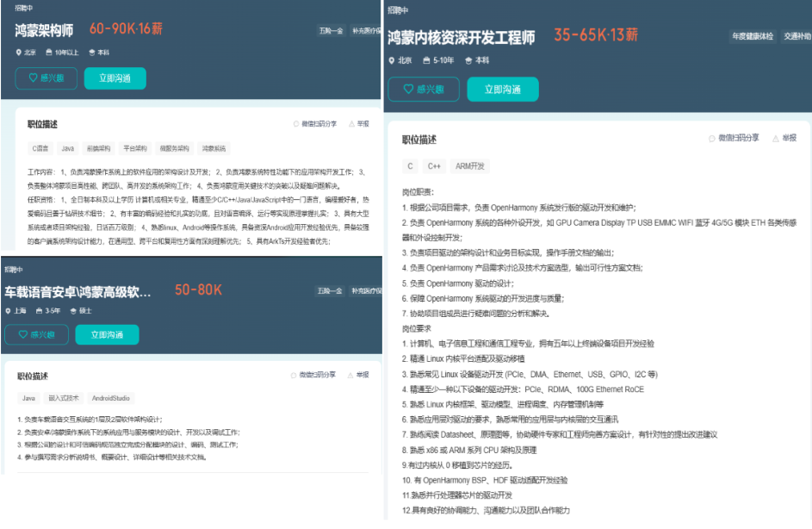Image resolution: width=812 pixels, height=529 pixels.
Task: Click ARM开发 skill tag
Action: coord(469,166)
